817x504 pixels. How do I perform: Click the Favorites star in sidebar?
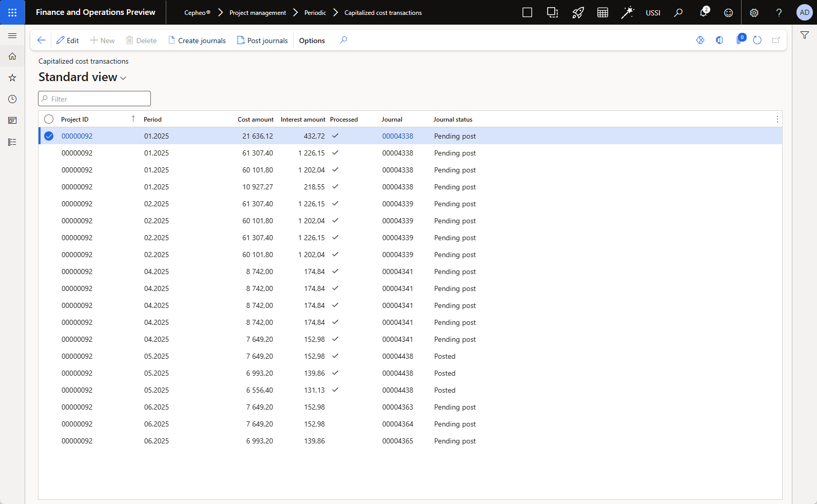12,77
